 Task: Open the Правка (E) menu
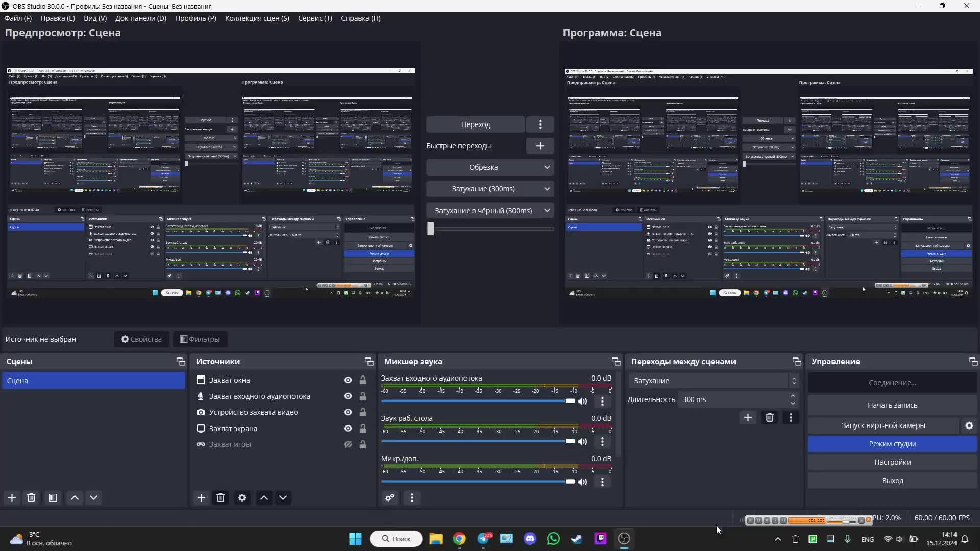point(58,18)
